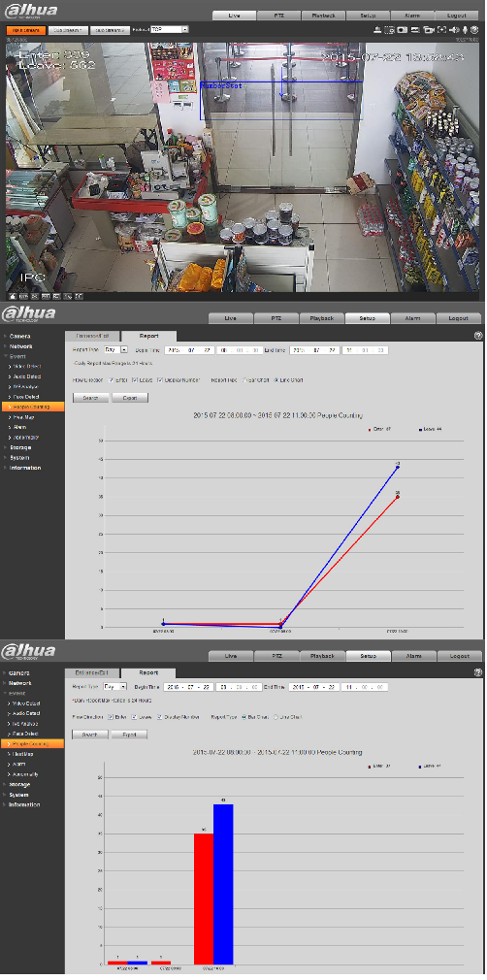Click the tall red Enter bar in bar chart
This screenshot has height=980, width=487.
tap(204, 898)
